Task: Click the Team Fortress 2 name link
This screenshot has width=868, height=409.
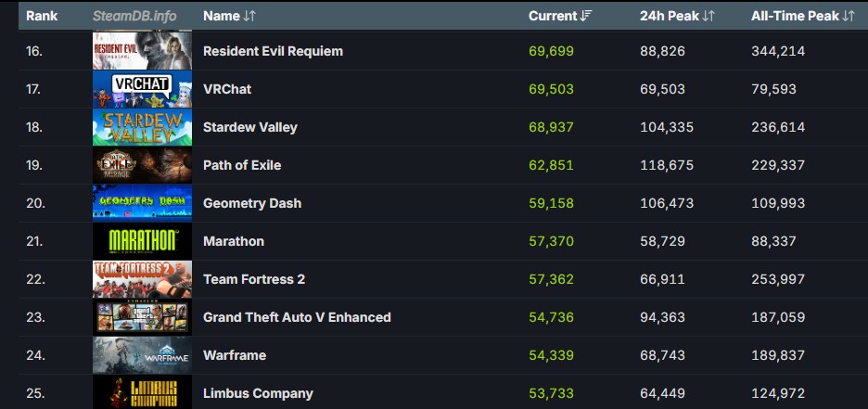Action: (254, 279)
